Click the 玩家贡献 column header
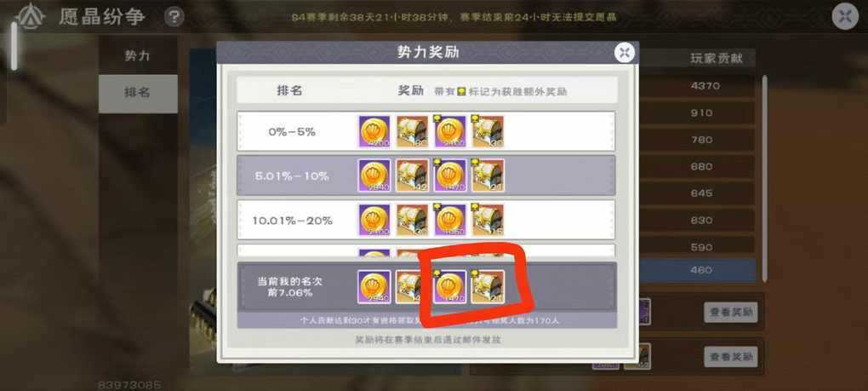Image resolution: width=868 pixels, height=391 pixels. pos(716,58)
